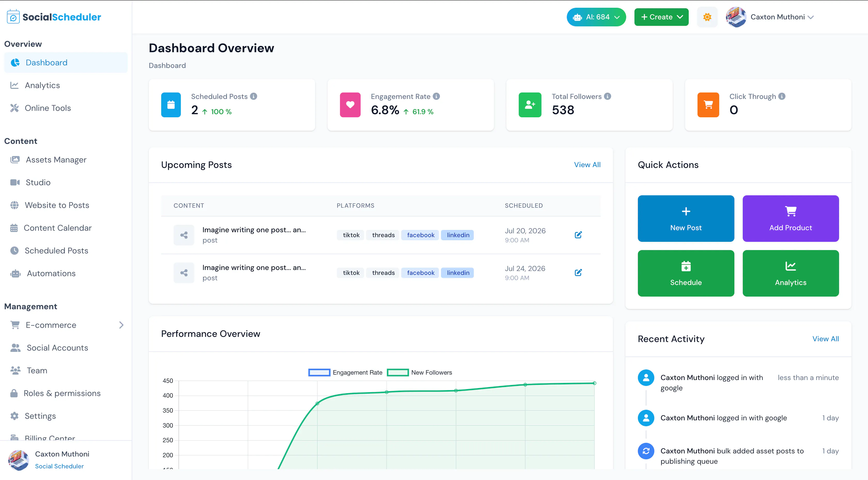Open the AI: 684 credits dropdown
The width and height of the screenshot is (868, 480).
tap(596, 17)
